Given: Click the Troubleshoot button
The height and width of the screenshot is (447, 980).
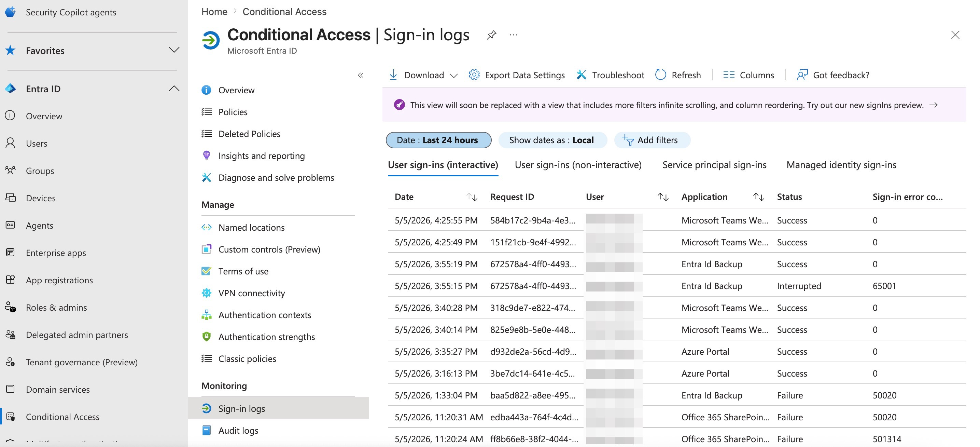Looking at the screenshot, I should tap(610, 75).
